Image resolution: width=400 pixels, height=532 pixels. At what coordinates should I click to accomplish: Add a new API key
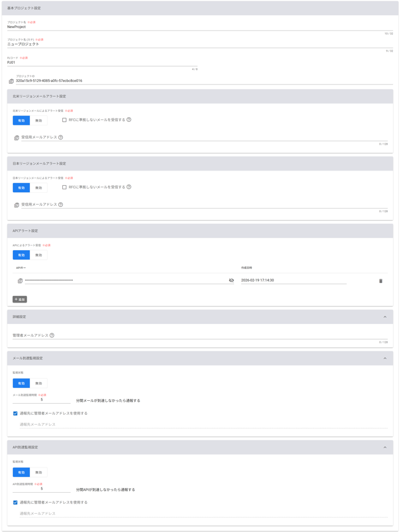pyautogui.click(x=20, y=299)
